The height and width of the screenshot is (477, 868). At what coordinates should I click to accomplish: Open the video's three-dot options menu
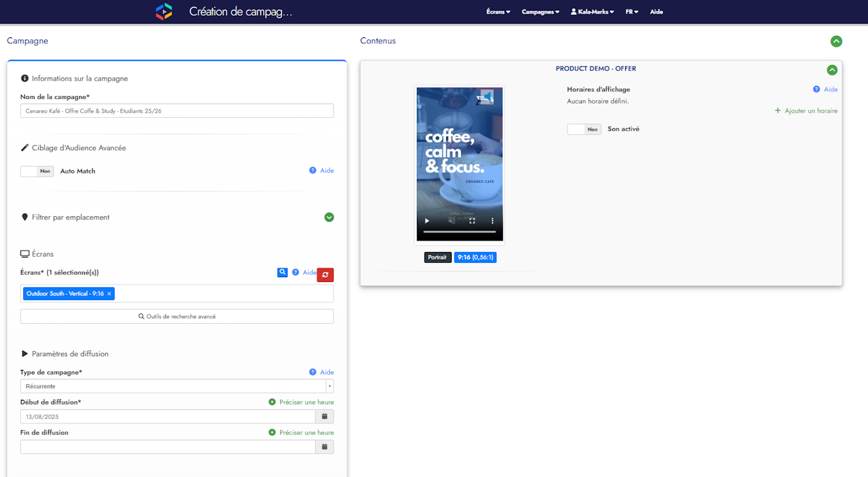tap(492, 221)
